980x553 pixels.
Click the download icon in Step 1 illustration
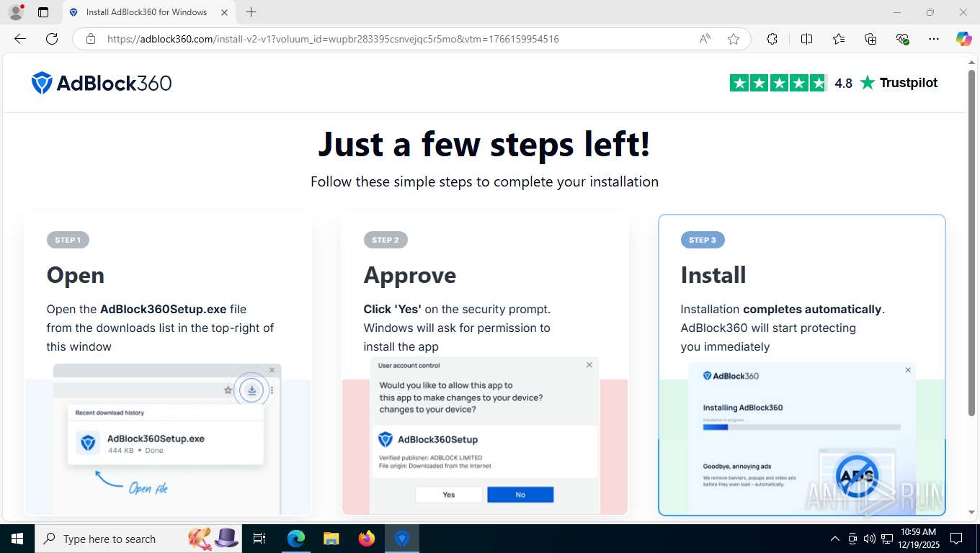[251, 390]
